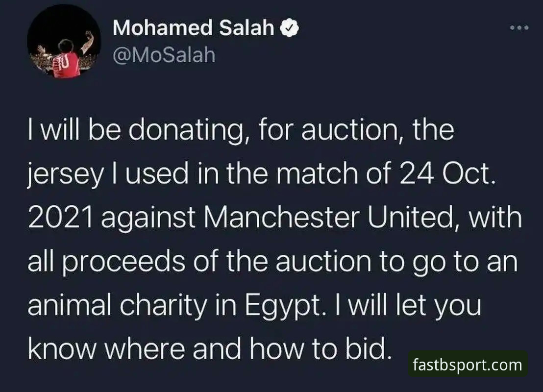Click the word "donating" in tweet

click(190, 130)
